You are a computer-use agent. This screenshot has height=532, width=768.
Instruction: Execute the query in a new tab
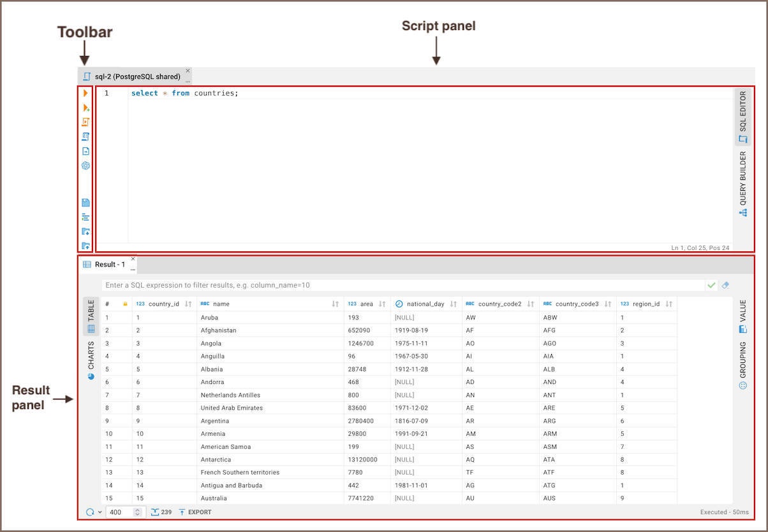(85, 108)
